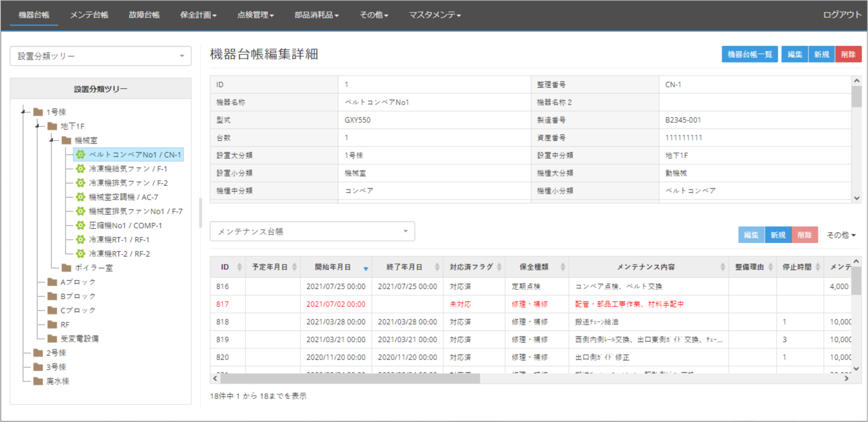Open the 保全計画 menu
868x422 pixels.
click(x=198, y=15)
